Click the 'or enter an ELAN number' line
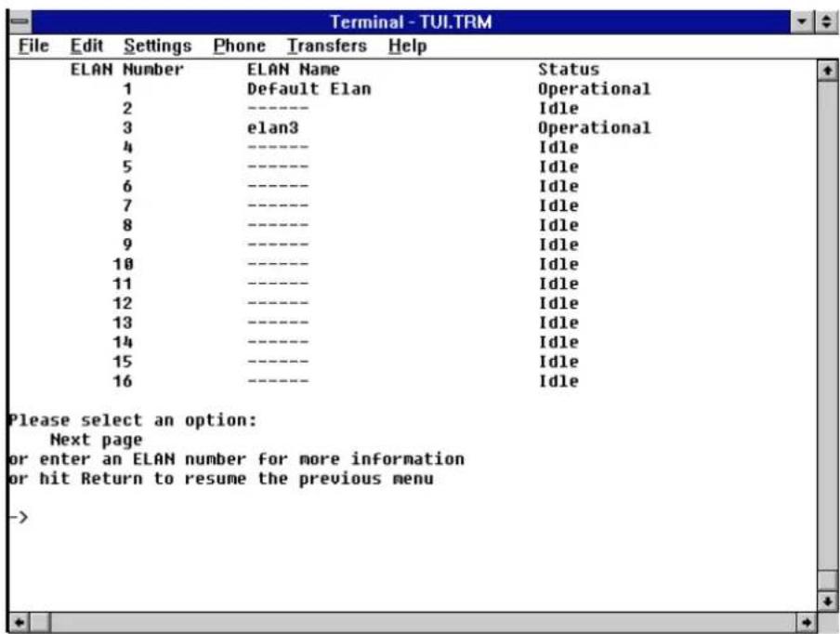The width and height of the screenshot is (840, 634). tap(236, 459)
